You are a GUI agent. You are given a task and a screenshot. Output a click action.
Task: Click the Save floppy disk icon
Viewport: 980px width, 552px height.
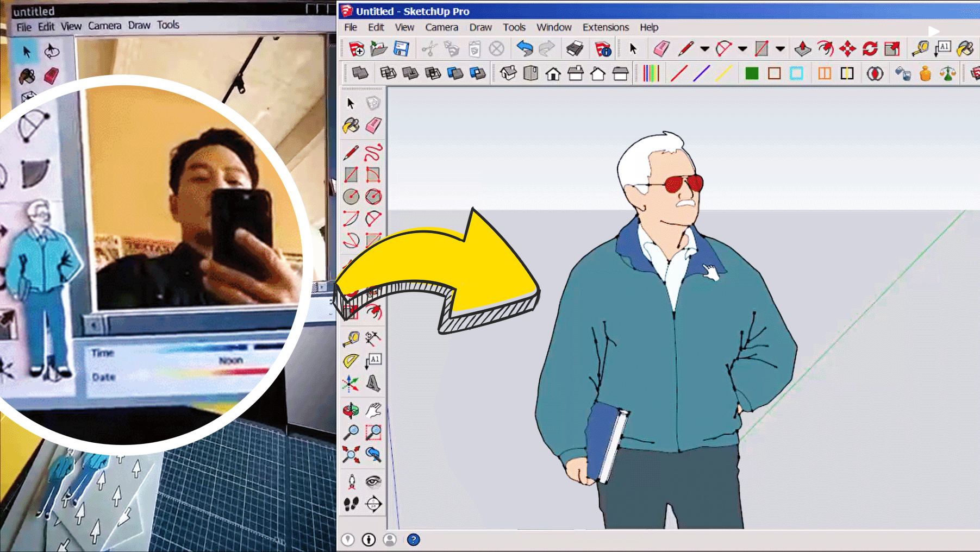[401, 49]
